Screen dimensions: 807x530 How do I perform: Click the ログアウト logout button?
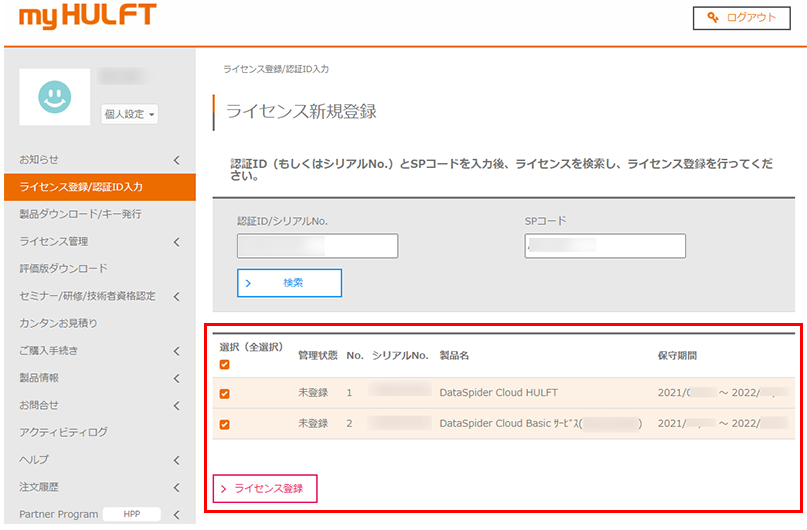741,18
